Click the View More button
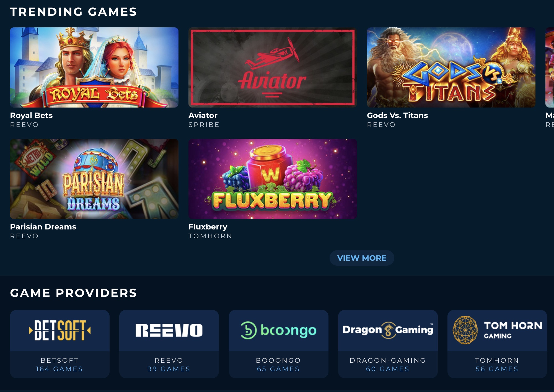Image resolution: width=554 pixels, height=392 pixels. [362, 258]
